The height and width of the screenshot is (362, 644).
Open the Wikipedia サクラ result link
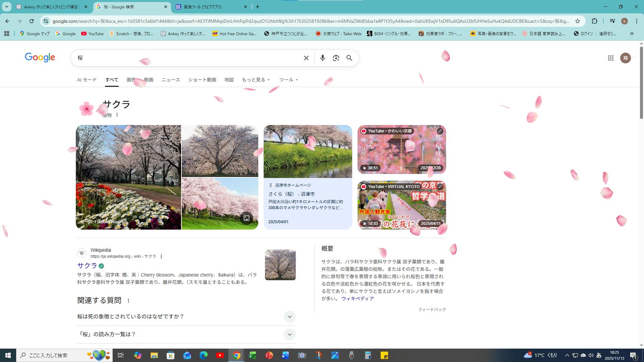point(87,265)
